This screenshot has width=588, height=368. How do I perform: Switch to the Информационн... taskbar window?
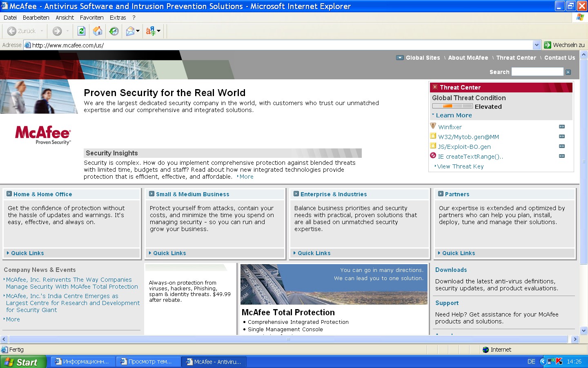(x=82, y=362)
